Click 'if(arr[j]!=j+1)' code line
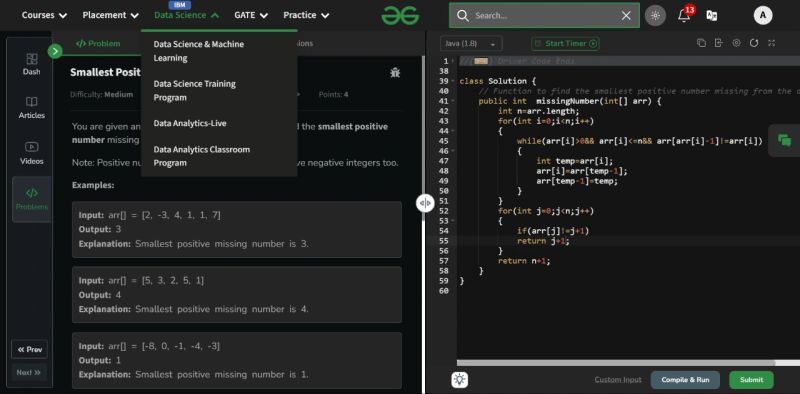Viewport: 800px width, 394px height. 553,231
